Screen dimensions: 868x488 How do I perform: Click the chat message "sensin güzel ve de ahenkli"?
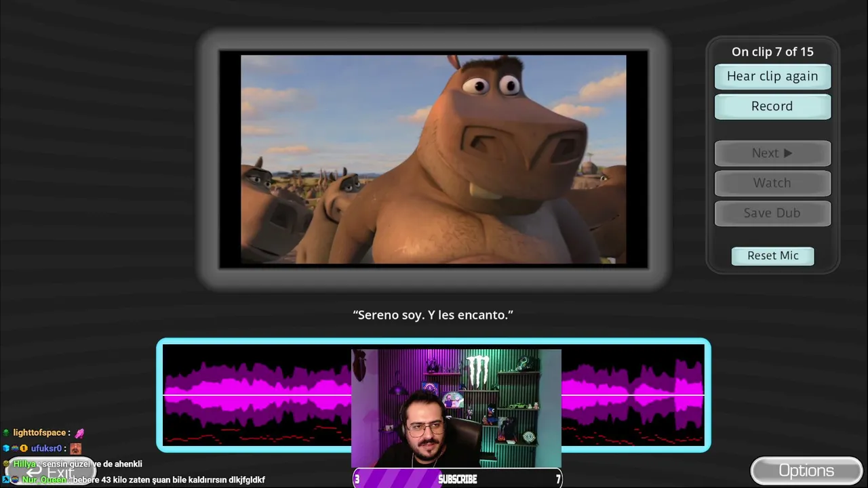click(x=92, y=464)
